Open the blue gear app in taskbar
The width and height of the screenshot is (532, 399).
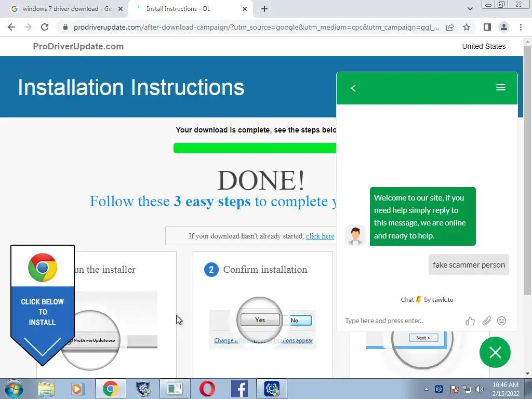coord(272,389)
